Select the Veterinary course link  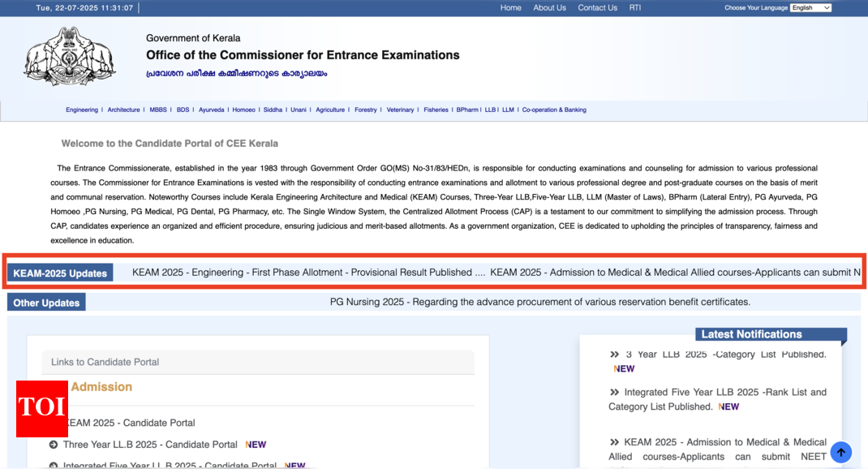point(400,110)
